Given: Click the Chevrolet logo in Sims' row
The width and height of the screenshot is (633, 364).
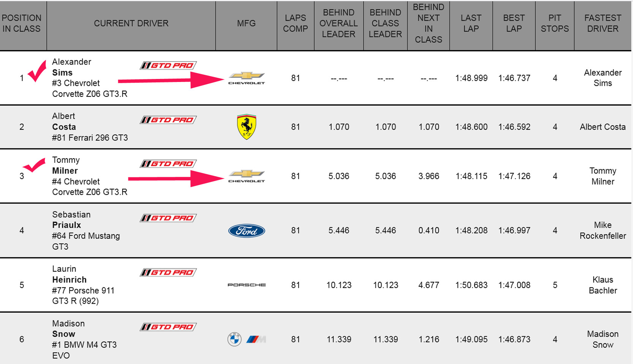Looking at the screenshot, I should pyautogui.click(x=246, y=78).
